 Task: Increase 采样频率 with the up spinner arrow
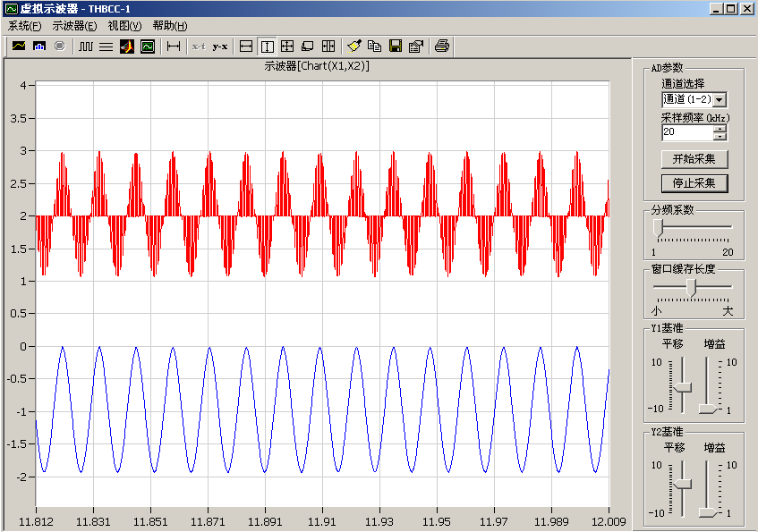point(720,128)
